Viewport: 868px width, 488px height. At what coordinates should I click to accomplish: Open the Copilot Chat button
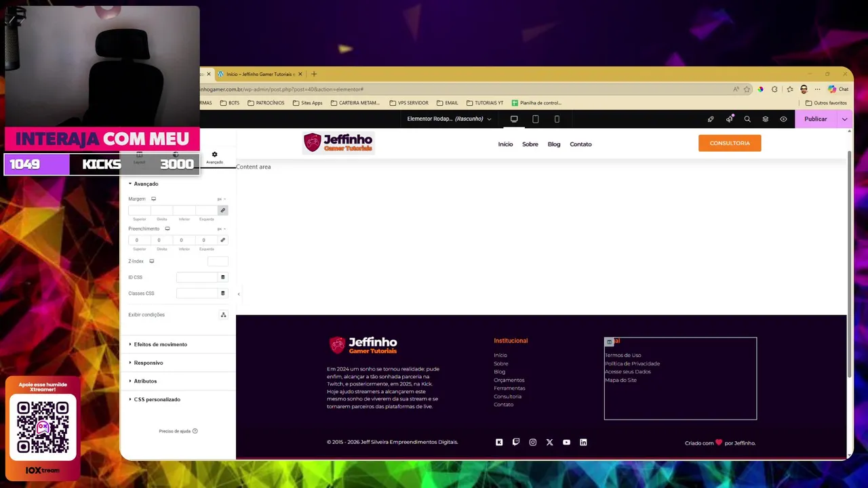[838, 89]
